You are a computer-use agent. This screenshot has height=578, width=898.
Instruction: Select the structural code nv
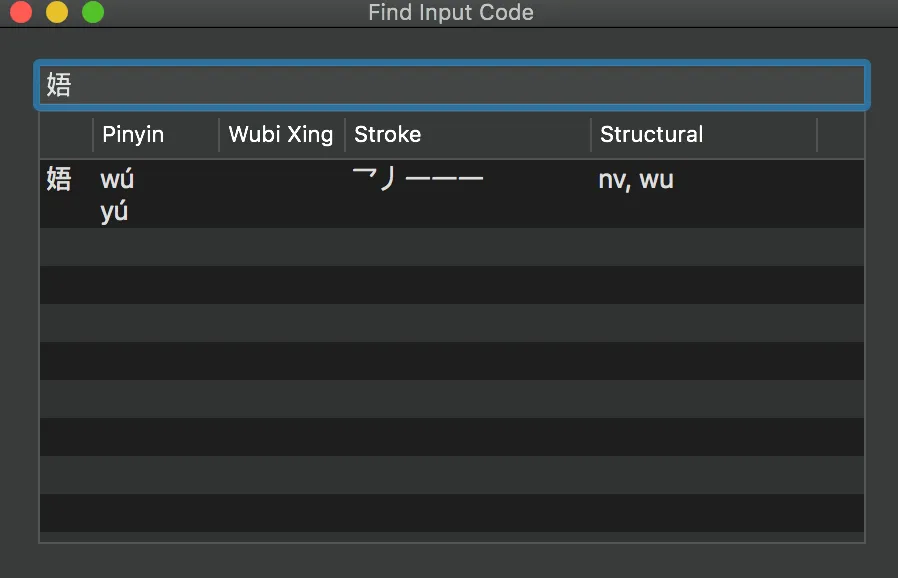611,180
